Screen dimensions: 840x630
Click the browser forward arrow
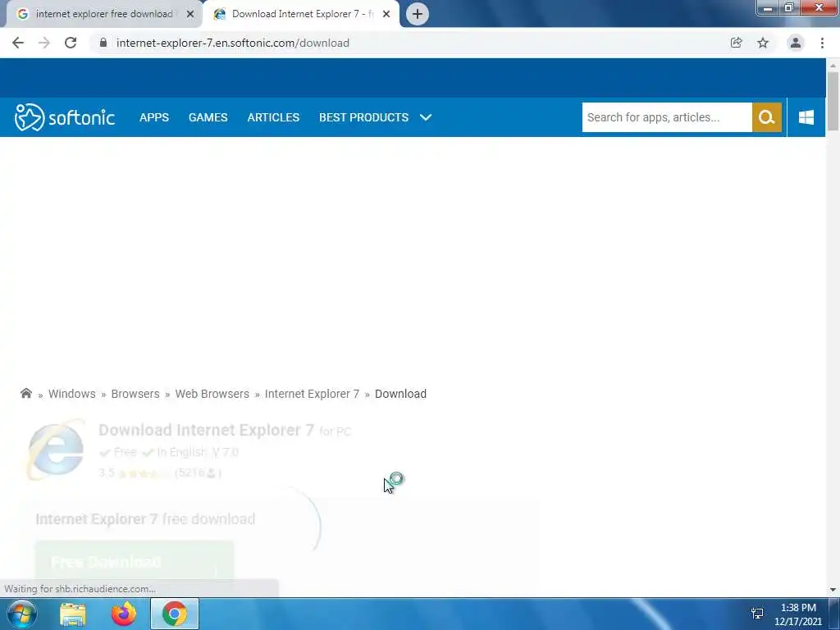44,43
